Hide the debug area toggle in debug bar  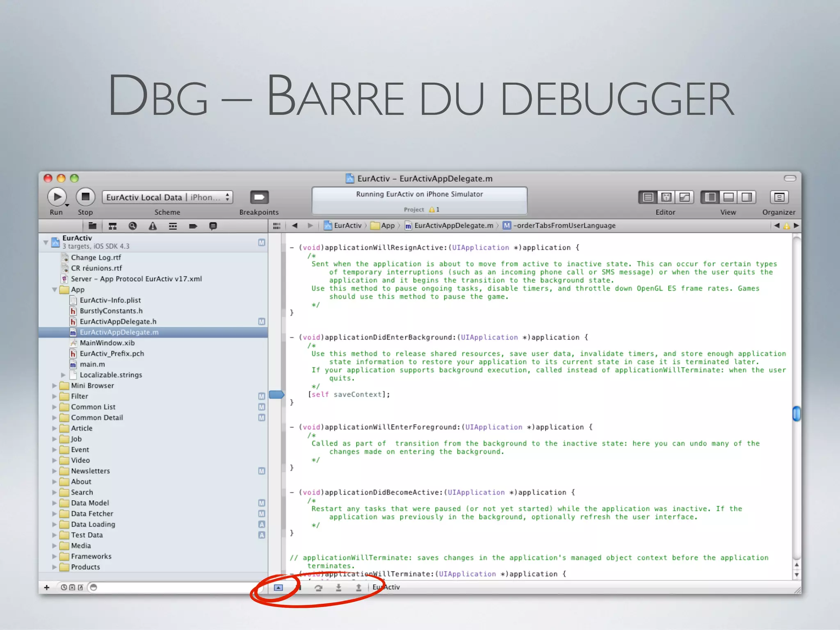click(x=278, y=587)
